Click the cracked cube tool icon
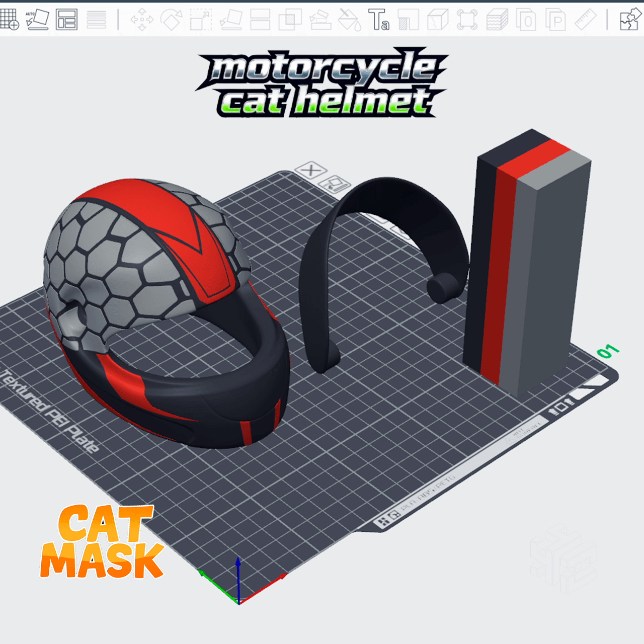 pyautogui.click(x=438, y=20)
